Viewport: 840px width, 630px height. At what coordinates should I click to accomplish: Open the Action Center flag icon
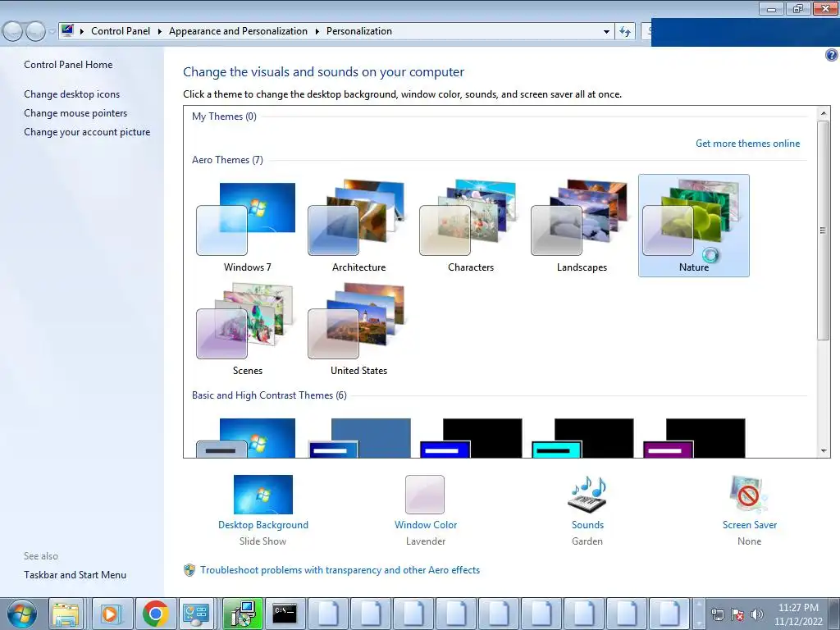point(737,614)
